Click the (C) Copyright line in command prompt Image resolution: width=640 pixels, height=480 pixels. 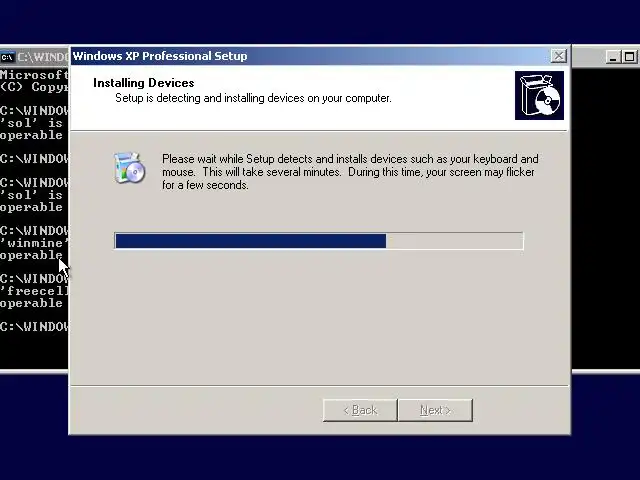(35, 87)
